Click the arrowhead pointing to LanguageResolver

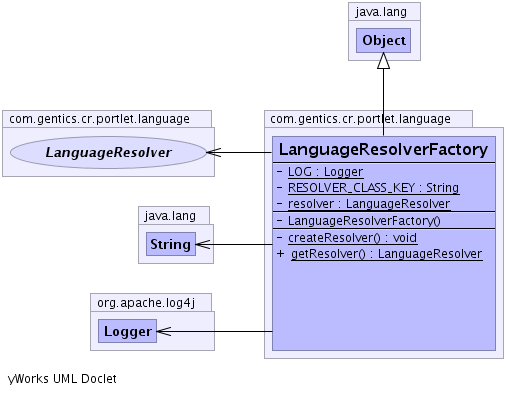pyautogui.click(x=214, y=152)
